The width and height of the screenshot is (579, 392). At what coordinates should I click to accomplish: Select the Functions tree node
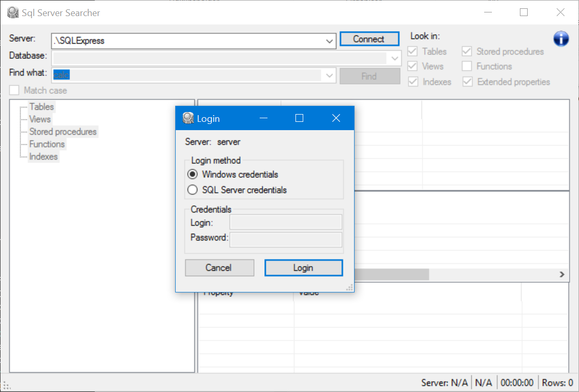click(47, 144)
